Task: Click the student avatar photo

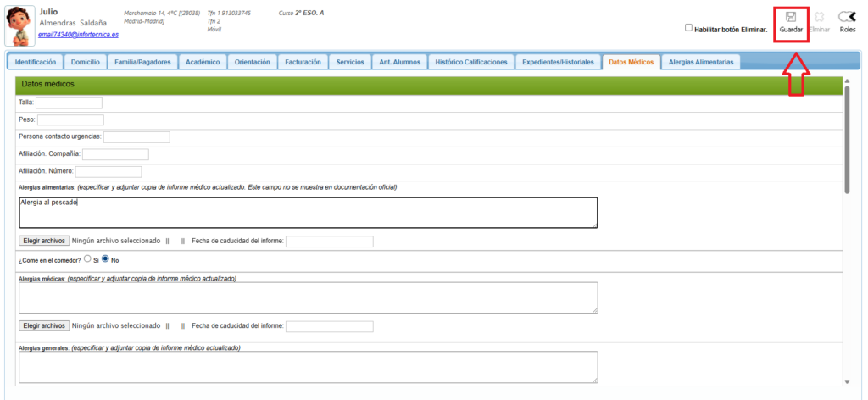Action: click(19, 26)
